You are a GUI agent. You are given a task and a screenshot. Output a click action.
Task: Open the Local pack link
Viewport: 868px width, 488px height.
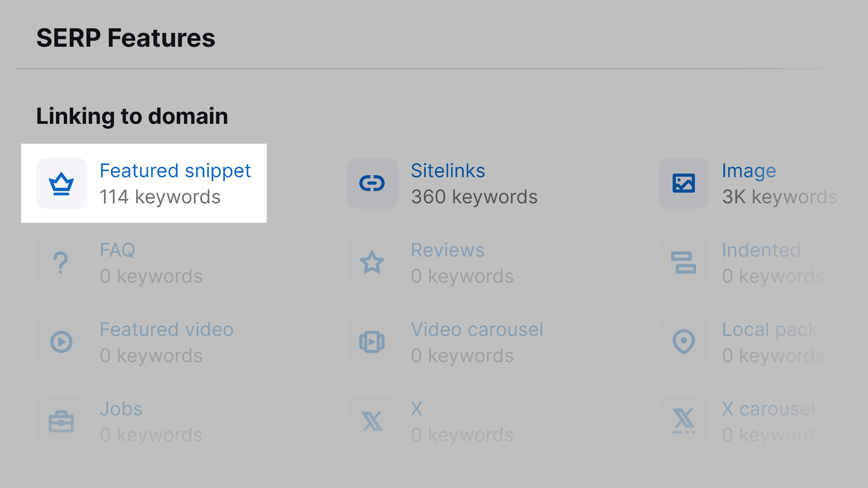(770, 330)
